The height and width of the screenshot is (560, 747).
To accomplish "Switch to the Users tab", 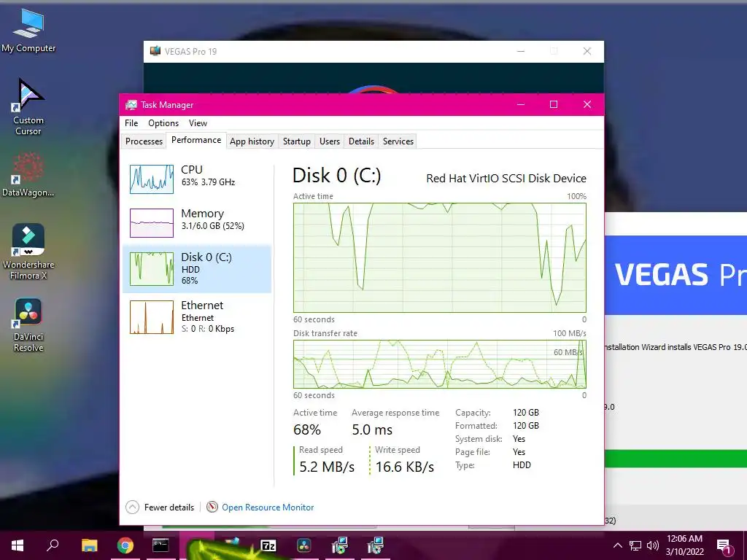I will 330,141.
